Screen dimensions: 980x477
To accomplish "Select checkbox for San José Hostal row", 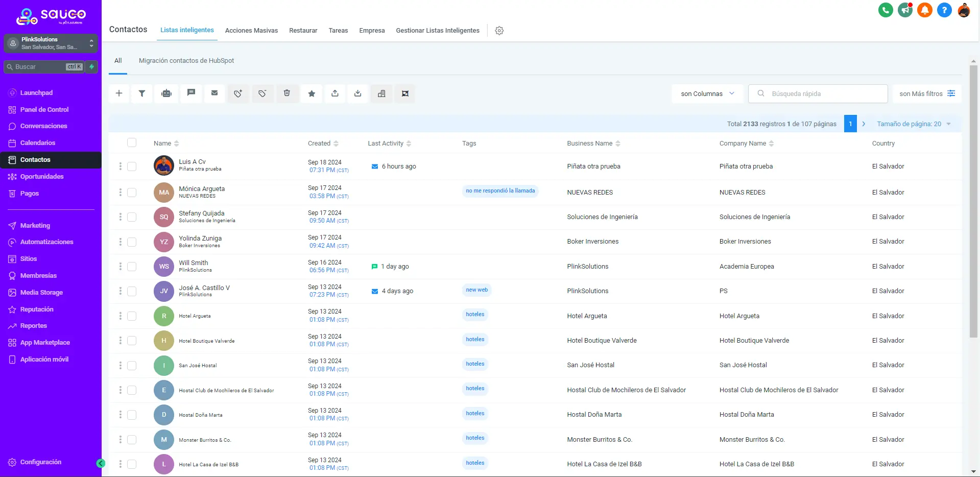I will point(132,365).
